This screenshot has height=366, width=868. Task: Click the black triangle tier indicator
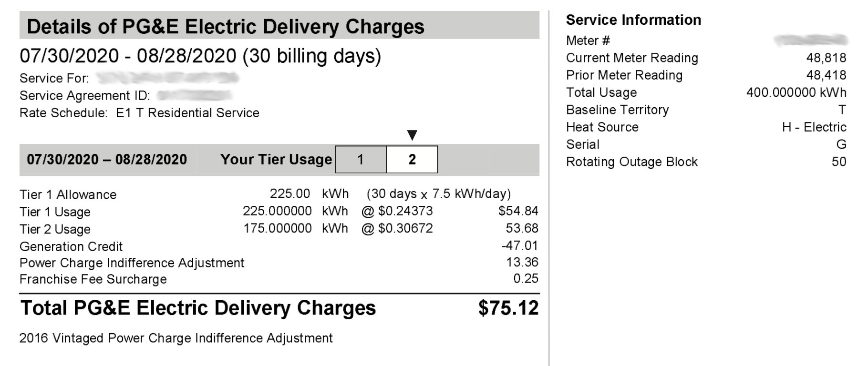click(413, 135)
